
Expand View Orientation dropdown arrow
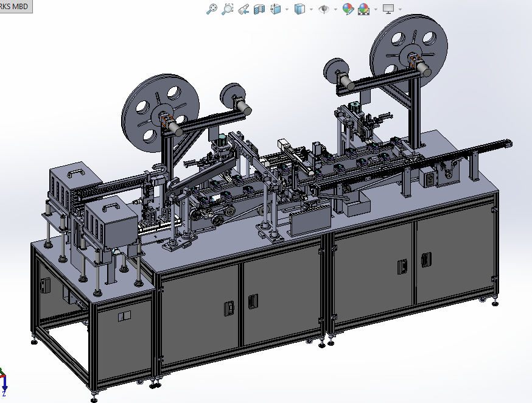[x=287, y=10]
